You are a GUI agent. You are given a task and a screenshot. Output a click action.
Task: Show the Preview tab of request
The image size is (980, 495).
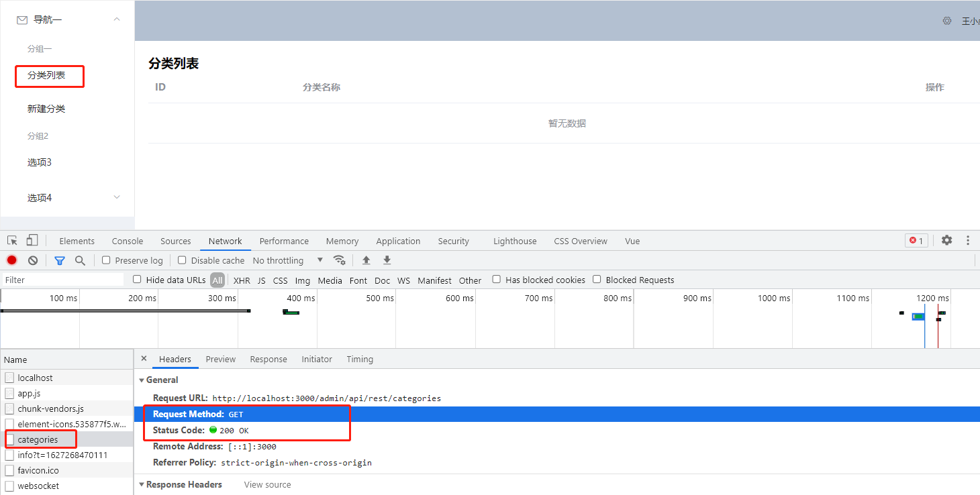tap(221, 360)
